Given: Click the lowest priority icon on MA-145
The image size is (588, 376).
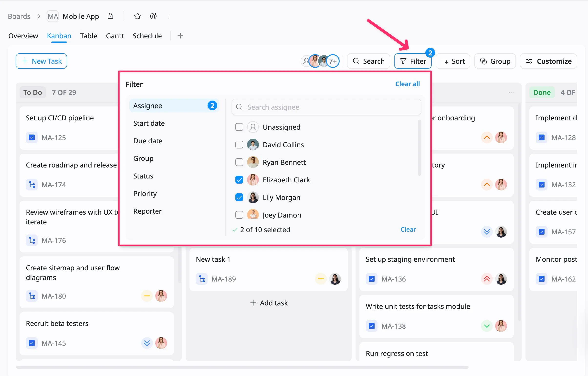Looking at the screenshot, I should (x=147, y=343).
